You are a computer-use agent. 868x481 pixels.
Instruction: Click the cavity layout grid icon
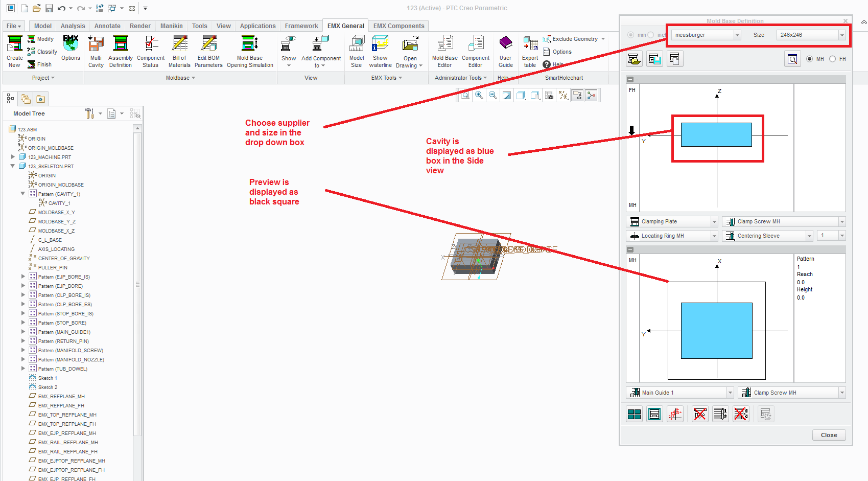tap(635, 414)
